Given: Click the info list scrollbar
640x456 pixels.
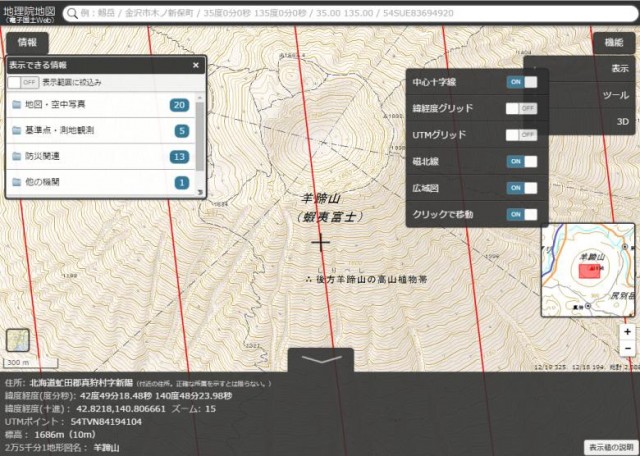Looking at the screenshot, I should pyautogui.click(x=200, y=136).
